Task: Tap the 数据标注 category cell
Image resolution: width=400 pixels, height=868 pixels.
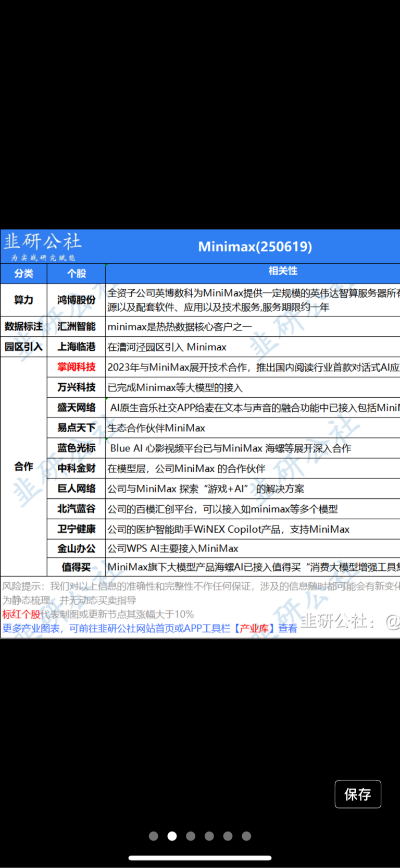Action: [24, 326]
